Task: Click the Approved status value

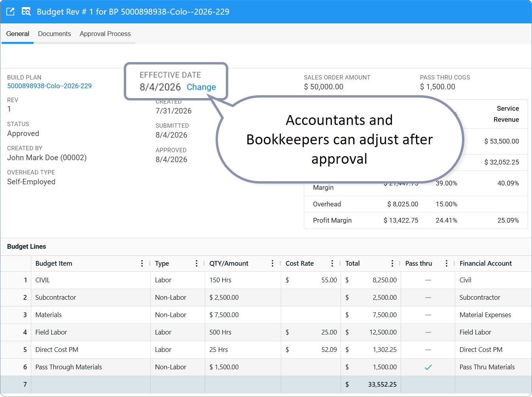Action: click(x=23, y=134)
